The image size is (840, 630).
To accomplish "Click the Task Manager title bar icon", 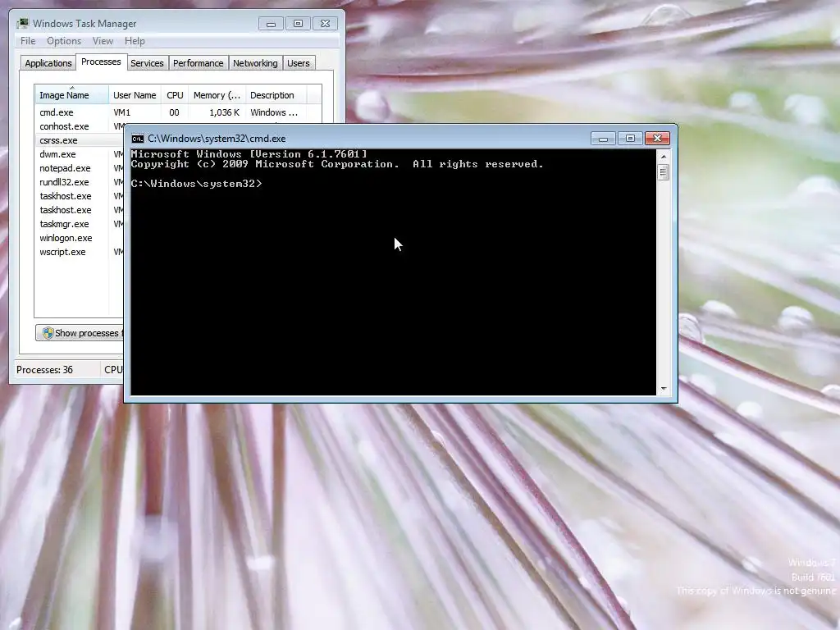I will 22,24.
